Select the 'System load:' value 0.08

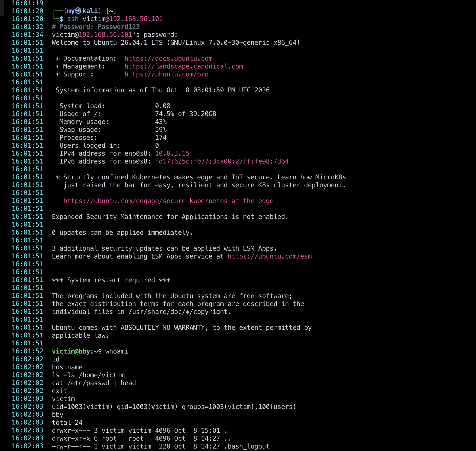pyautogui.click(x=163, y=106)
